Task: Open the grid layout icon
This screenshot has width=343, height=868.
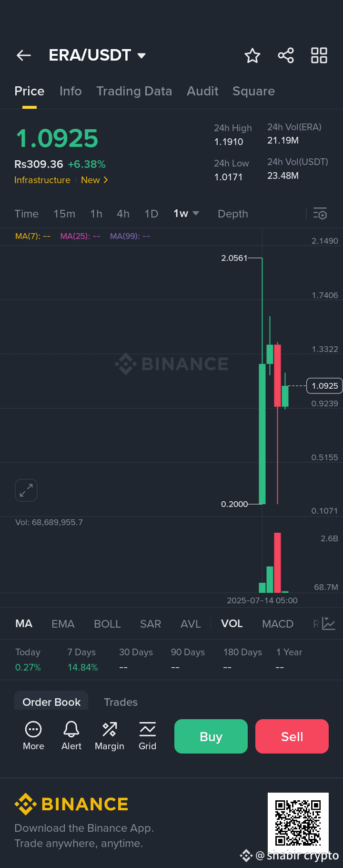Action: click(x=319, y=55)
